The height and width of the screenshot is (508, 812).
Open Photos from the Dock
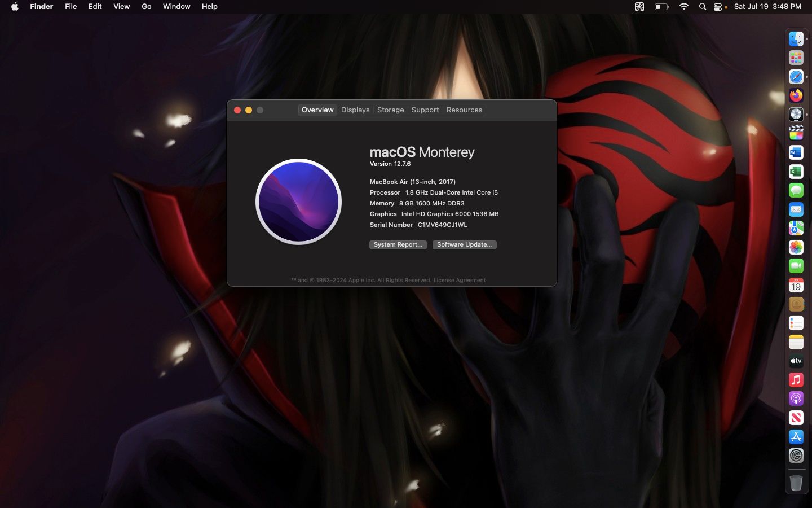point(796,247)
